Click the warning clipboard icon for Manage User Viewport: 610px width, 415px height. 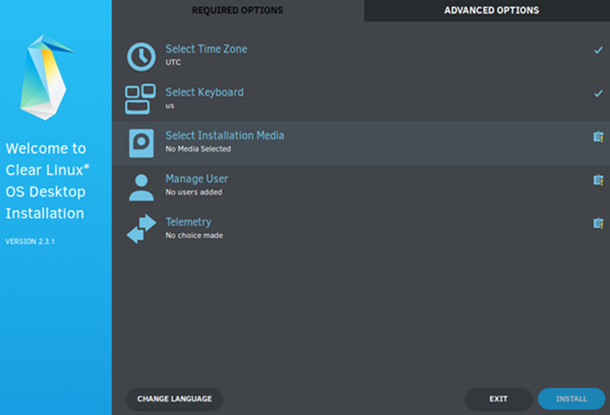coord(598,180)
